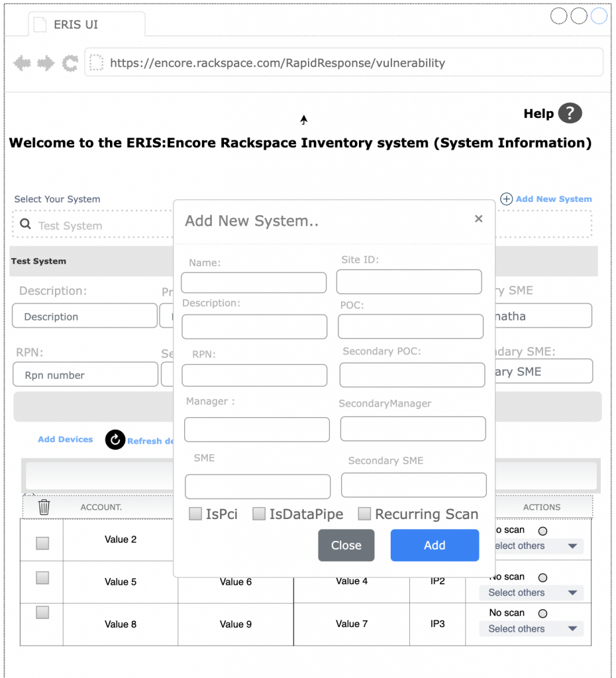Click the Help question mark icon
This screenshot has height=678, width=616.
570,113
